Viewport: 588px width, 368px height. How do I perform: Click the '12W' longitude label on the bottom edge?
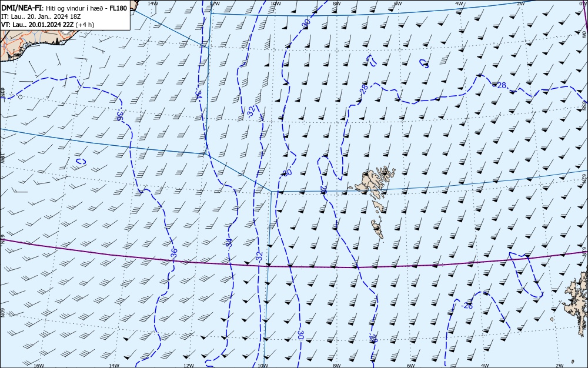pyautogui.click(x=189, y=366)
